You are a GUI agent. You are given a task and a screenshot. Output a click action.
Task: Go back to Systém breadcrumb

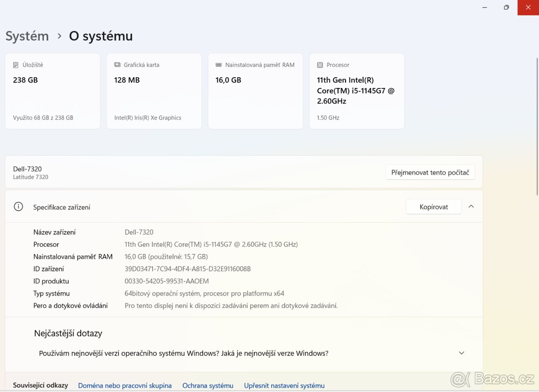[27, 36]
